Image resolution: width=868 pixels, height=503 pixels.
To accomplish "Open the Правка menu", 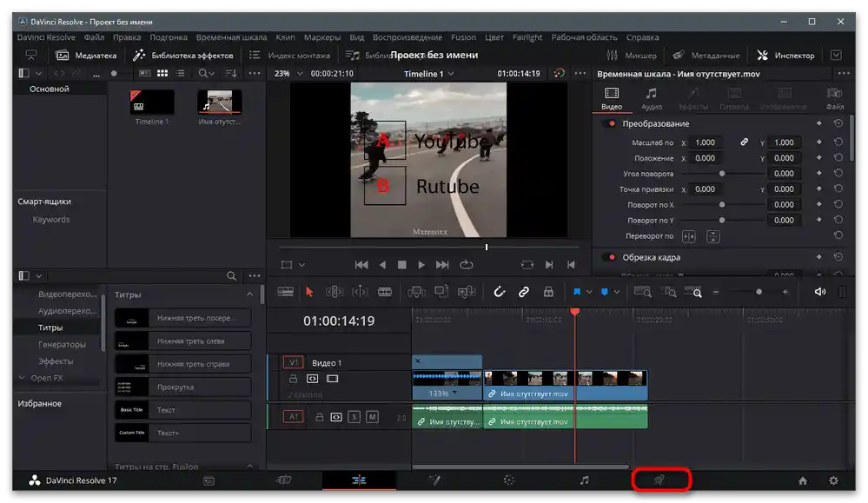I will click(127, 37).
